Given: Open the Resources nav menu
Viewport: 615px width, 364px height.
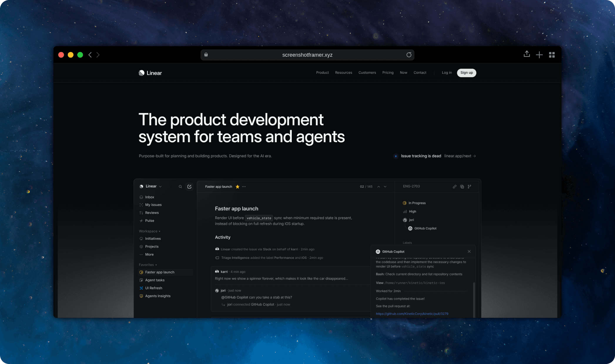Looking at the screenshot, I should click(x=343, y=73).
